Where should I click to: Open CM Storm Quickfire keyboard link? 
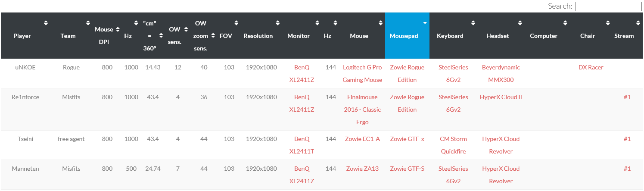click(453, 145)
